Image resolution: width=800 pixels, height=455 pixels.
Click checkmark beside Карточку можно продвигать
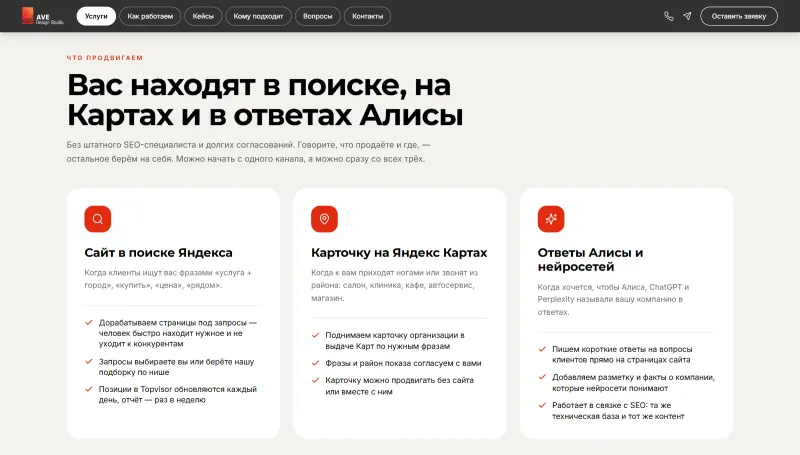tap(315, 380)
